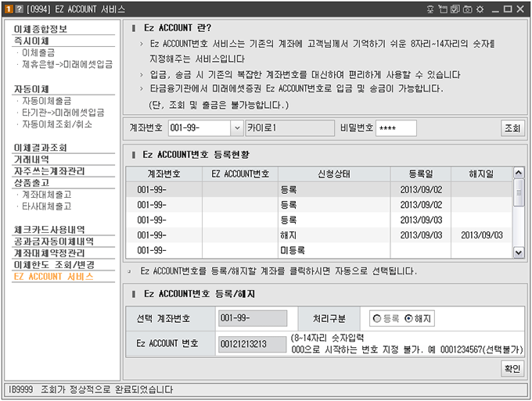Select 제휴은행->미래에셋입금 submenu item

click(67, 64)
